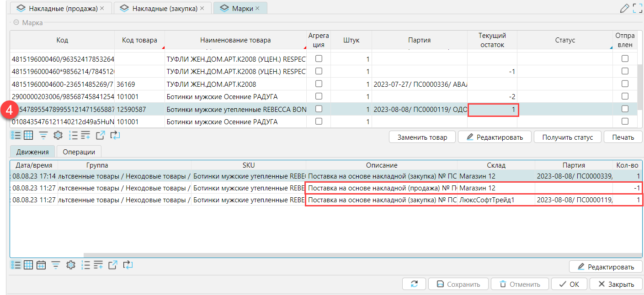Open settings gear under the Марка table

click(58, 135)
